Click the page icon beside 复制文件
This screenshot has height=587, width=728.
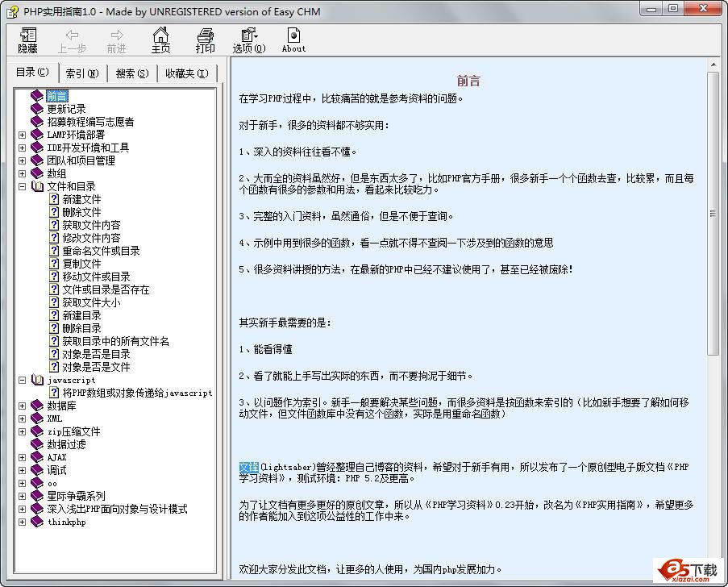54,264
